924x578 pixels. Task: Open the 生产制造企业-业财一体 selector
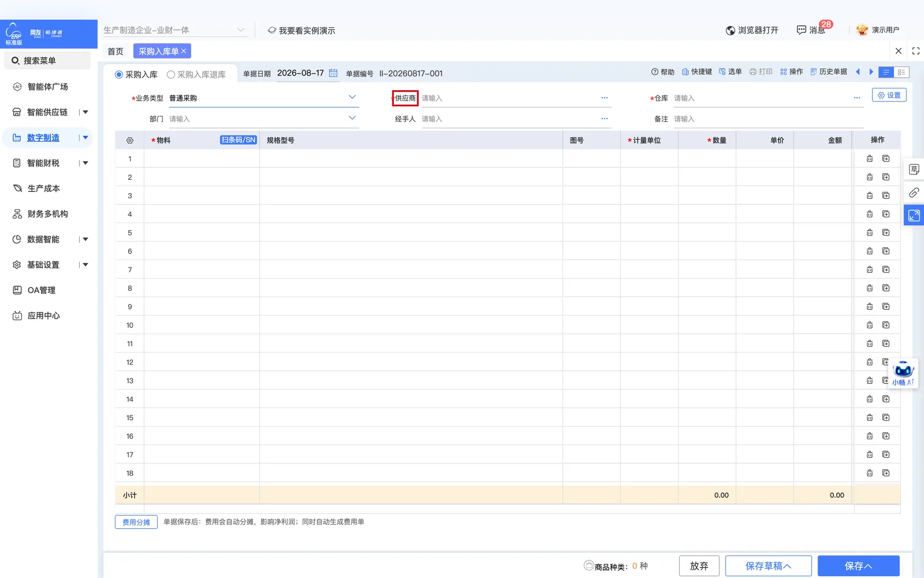click(174, 30)
